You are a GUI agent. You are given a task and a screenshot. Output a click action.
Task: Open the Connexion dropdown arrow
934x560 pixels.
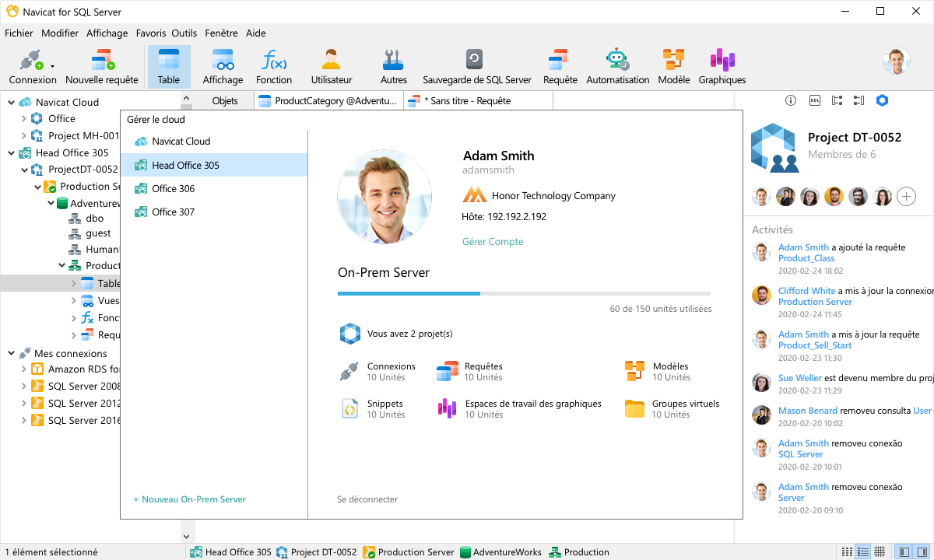click(x=52, y=67)
